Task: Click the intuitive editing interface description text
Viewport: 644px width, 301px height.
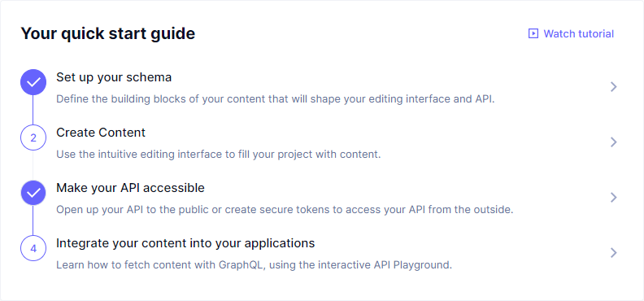Action: pyautogui.click(x=219, y=155)
